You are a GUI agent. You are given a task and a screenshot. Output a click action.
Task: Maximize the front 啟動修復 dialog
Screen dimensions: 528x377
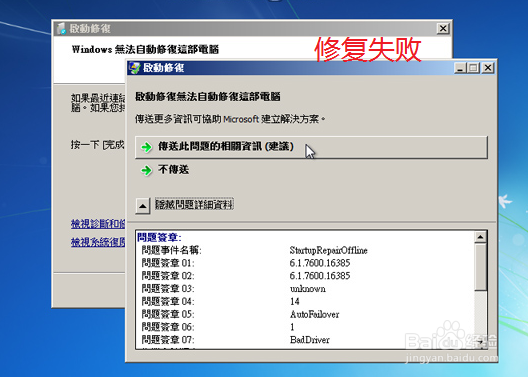(x=473, y=68)
